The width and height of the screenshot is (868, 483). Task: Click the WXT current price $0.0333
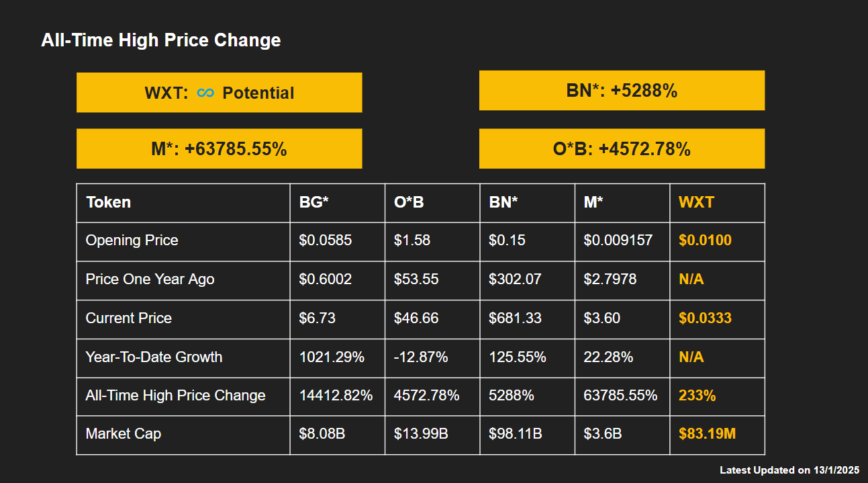[x=705, y=318]
